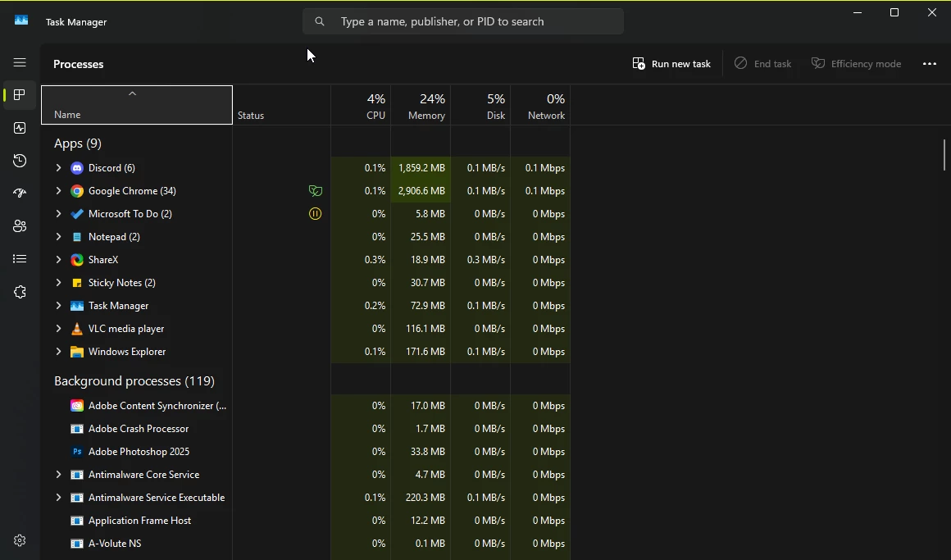Click the Google Chrome icon
This screenshot has height=560, width=951.
[x=77, y=191]
